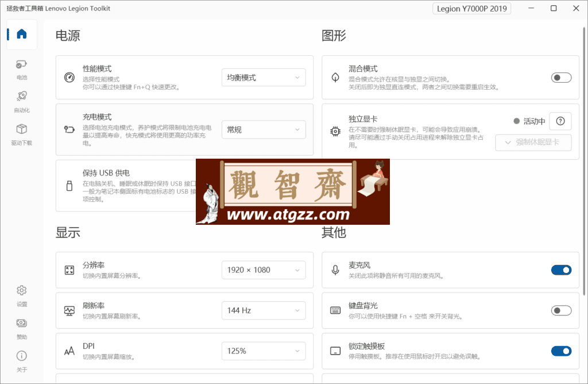Click the 显示 section heading

coord(68,232)
